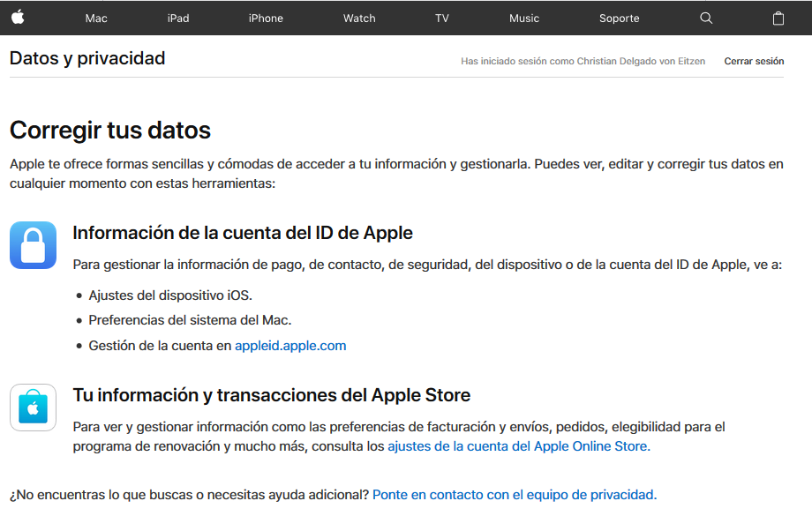Open the Mac menu item
Image resolution: width=812 pixels, height=531 pixels.
(96, 19)
